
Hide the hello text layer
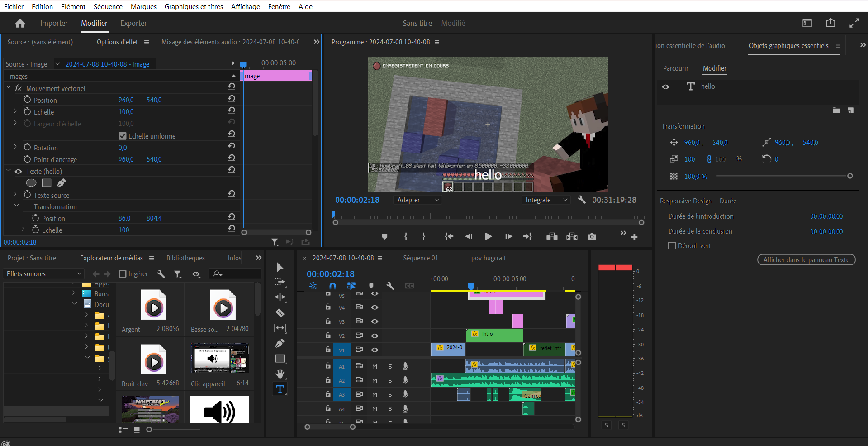[665, 87]
